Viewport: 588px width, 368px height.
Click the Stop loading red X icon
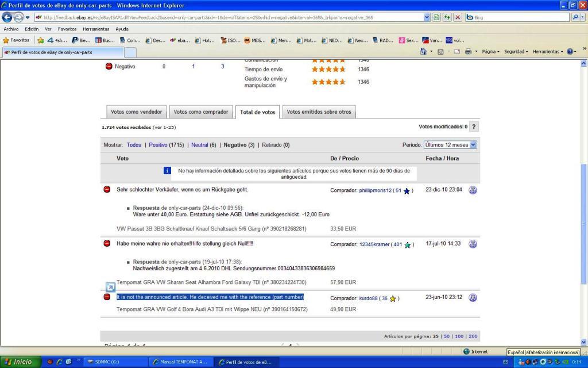(458, 17)
